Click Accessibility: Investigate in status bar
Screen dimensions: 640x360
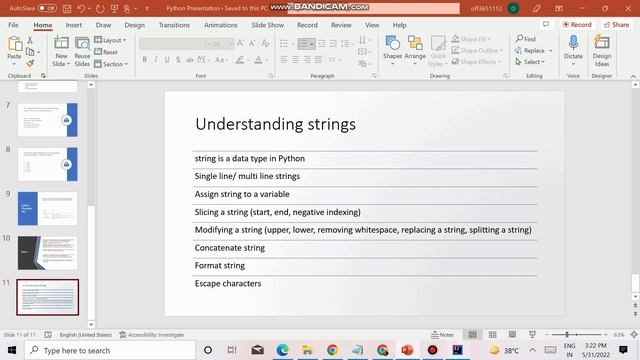point(151,335)
